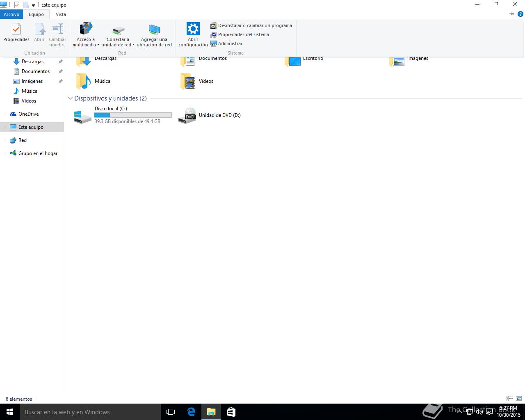
Task: Select the Música folder icon
Action: pos(83,81)
